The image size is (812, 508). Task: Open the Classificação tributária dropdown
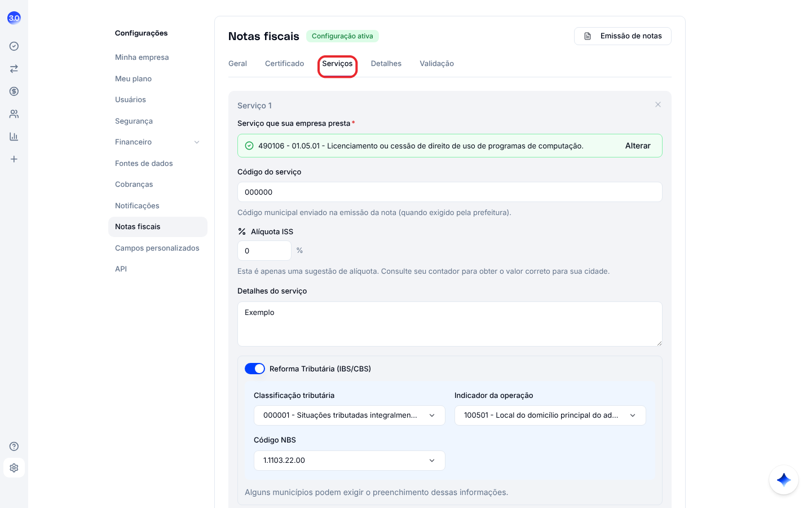350,415
